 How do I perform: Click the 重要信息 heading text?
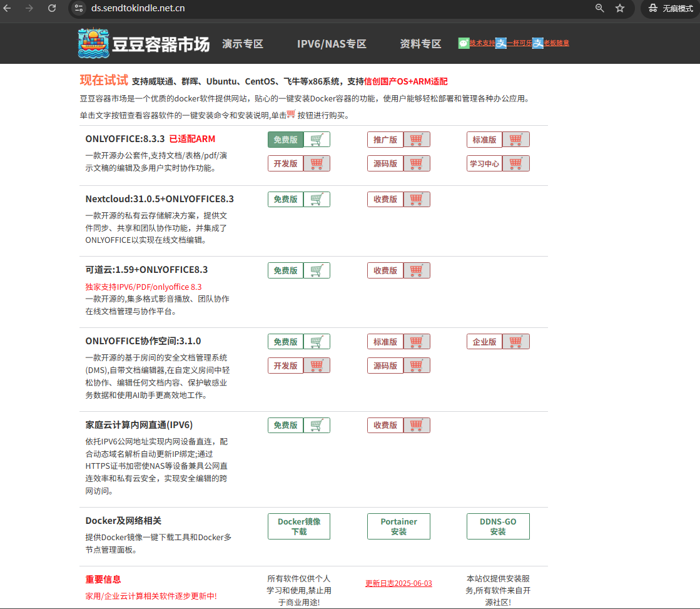(x=103, y=580)
